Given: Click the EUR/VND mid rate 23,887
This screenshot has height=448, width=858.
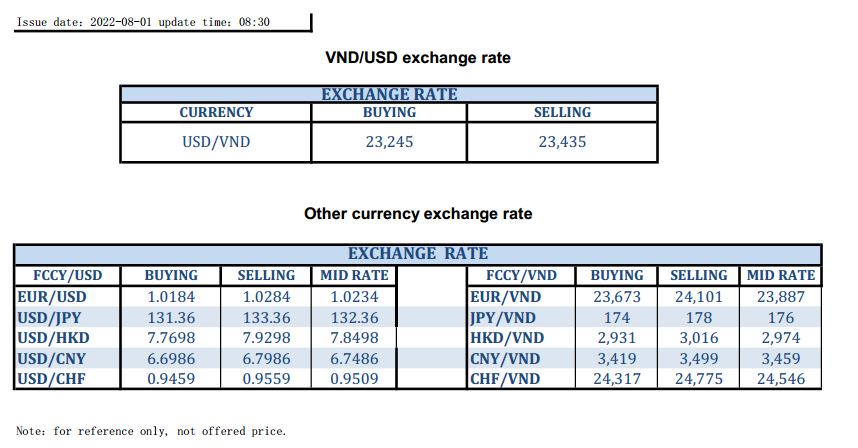Looking at the screenshot, I should point(780,296).
